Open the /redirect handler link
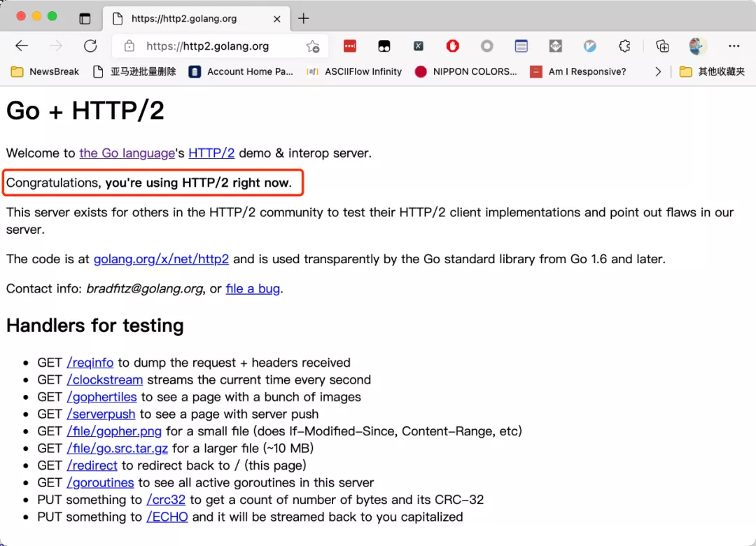 [x=92, y=465]
